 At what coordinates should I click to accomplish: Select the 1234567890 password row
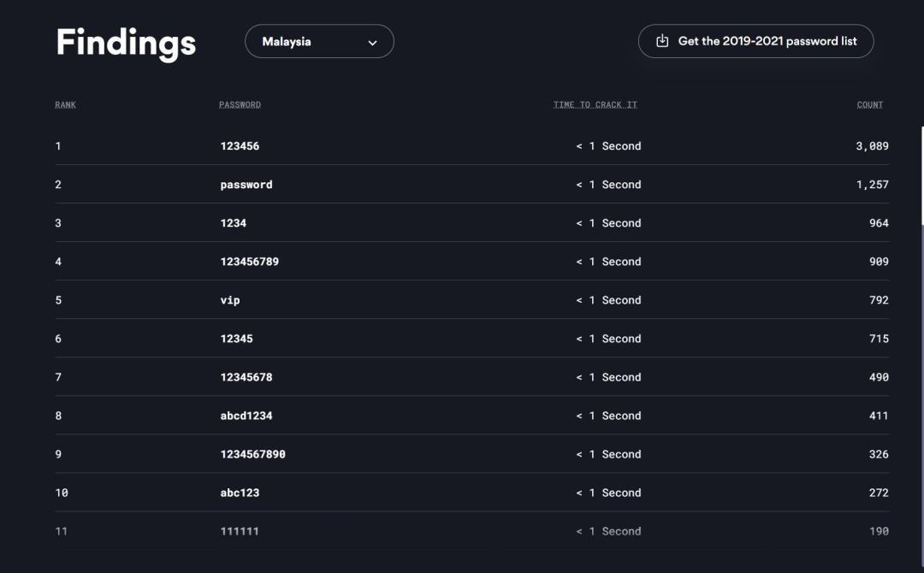coord(252,454)
